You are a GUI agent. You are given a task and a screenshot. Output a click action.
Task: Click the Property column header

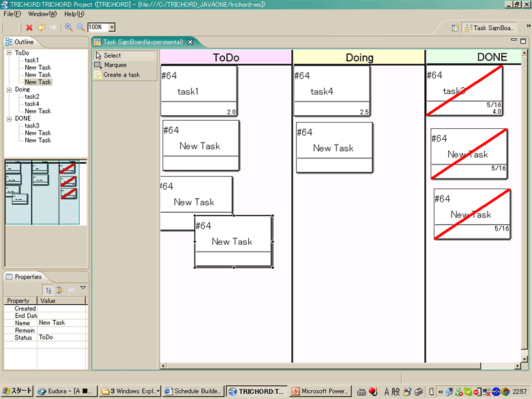[x=20, y=301]
